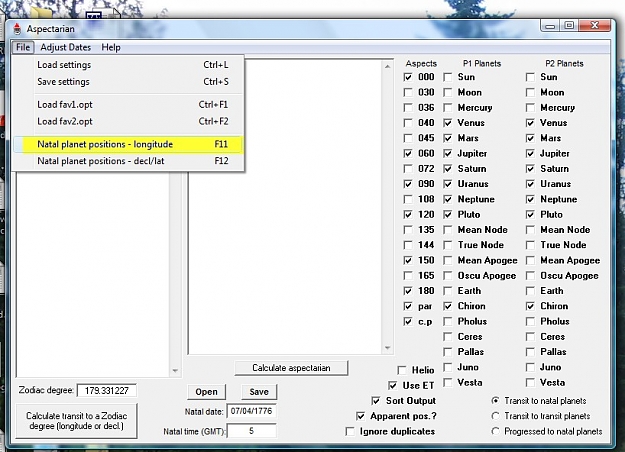Minimize the Aspectarian window
625x452 pixels.
point(550,26)
